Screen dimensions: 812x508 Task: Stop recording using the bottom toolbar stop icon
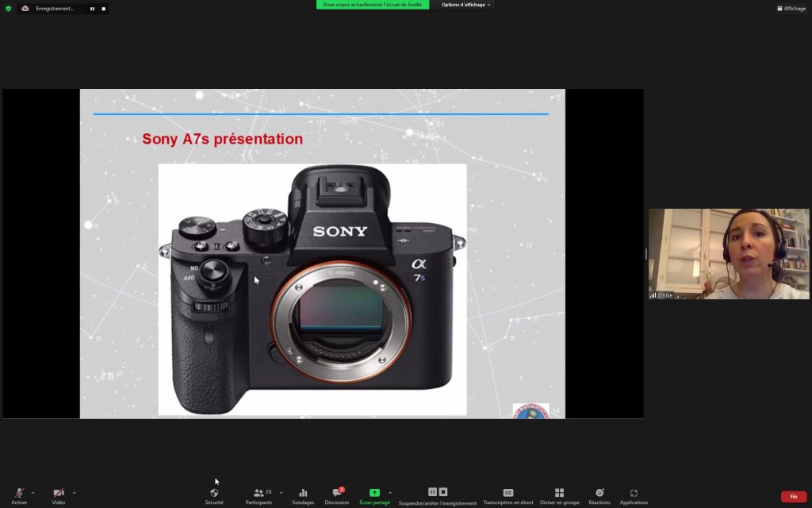tap(443, 492)
